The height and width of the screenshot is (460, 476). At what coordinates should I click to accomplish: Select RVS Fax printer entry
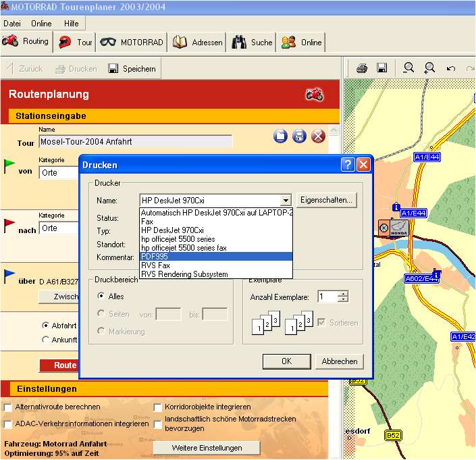pyautogui.click(x=216, y=265)
